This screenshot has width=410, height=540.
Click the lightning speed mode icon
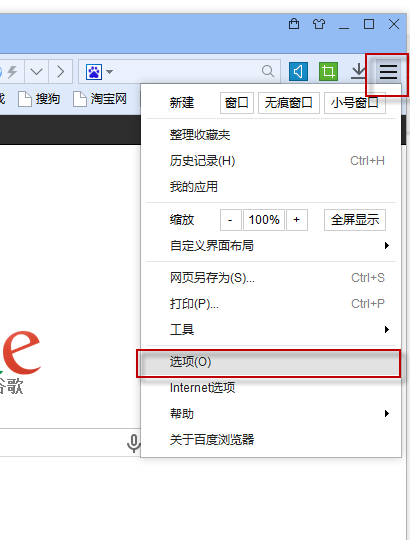click(x=12, y=72)
